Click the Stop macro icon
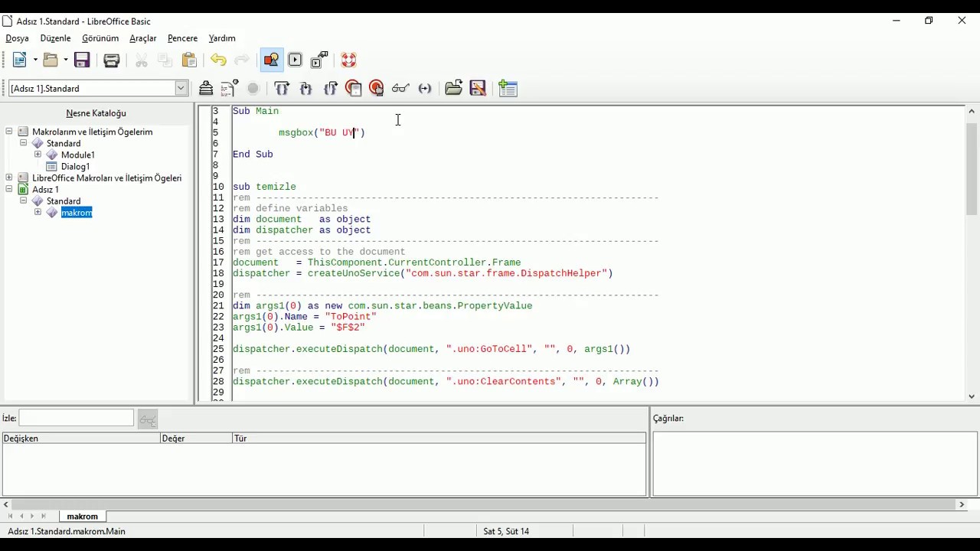 tap(253, 88)
